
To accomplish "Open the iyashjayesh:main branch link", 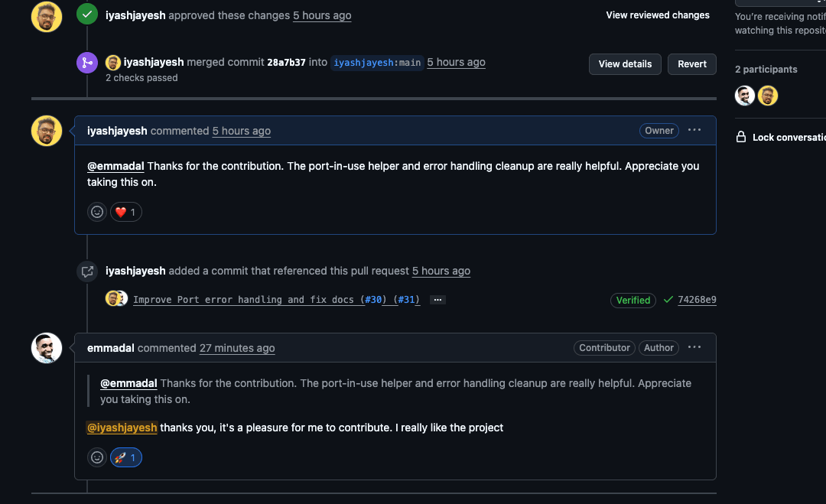I will coord(378,63).
